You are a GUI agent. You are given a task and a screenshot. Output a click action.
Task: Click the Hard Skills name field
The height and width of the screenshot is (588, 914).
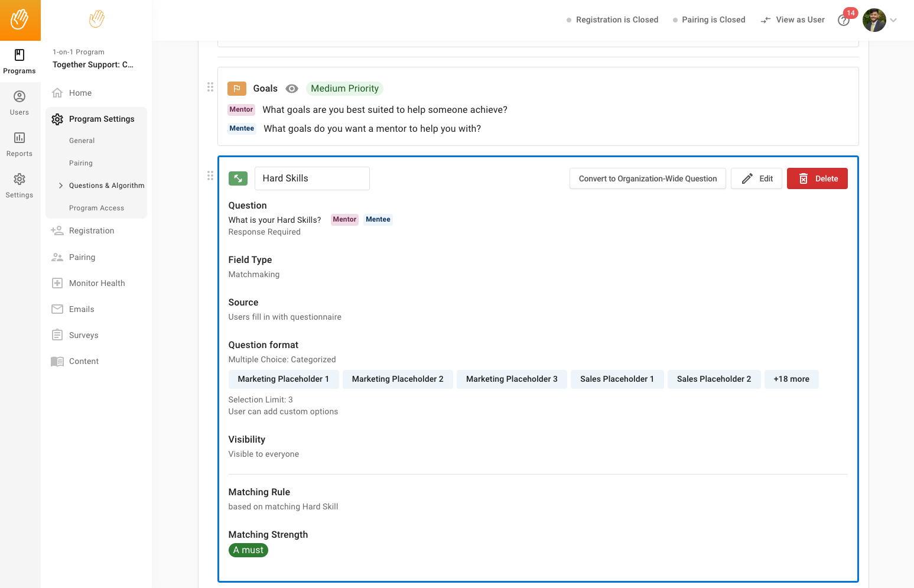point(312,178)
